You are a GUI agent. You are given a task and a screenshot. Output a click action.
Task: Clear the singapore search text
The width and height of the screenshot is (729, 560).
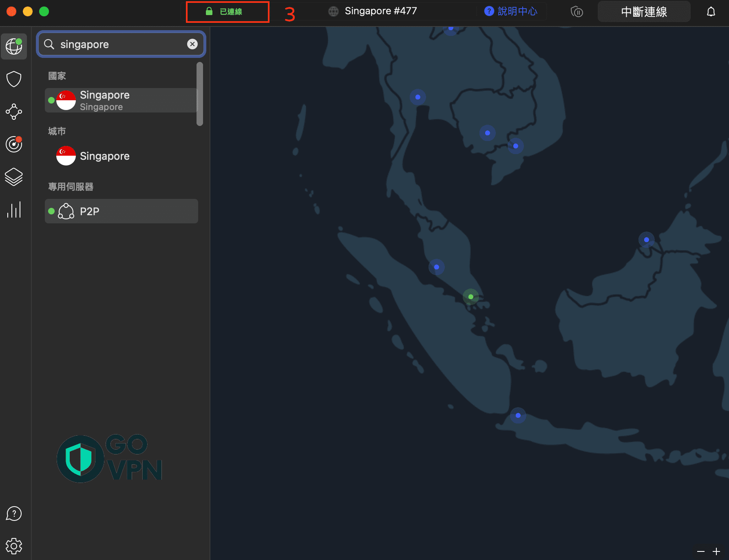(x=192, y=44)
